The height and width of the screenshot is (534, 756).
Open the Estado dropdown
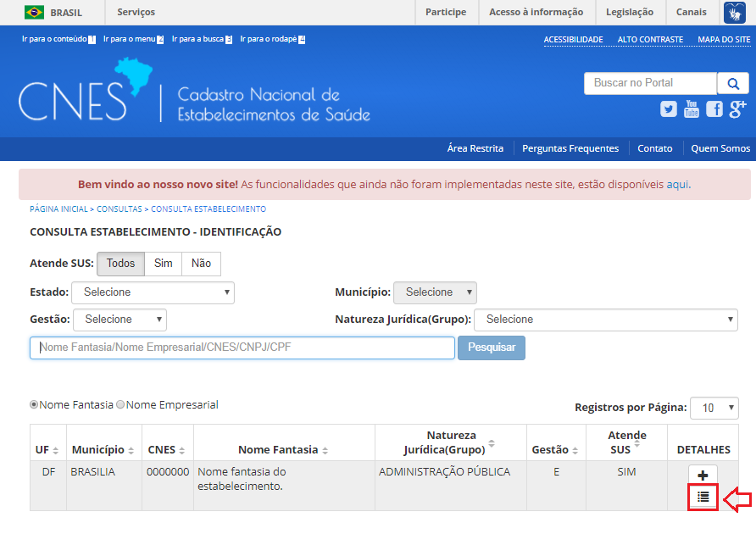(x=153, y=292)
